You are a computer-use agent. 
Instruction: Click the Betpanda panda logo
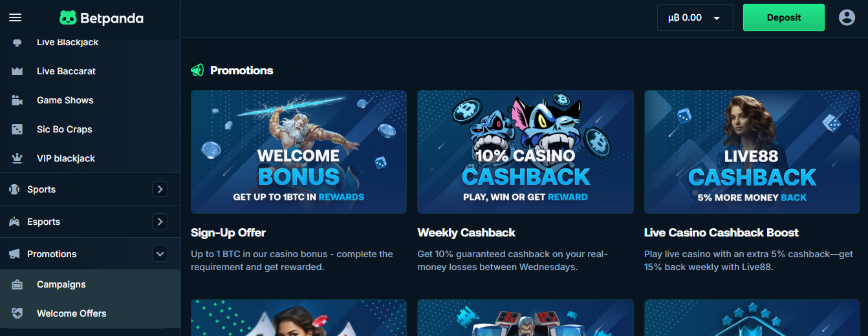[68, 18]
